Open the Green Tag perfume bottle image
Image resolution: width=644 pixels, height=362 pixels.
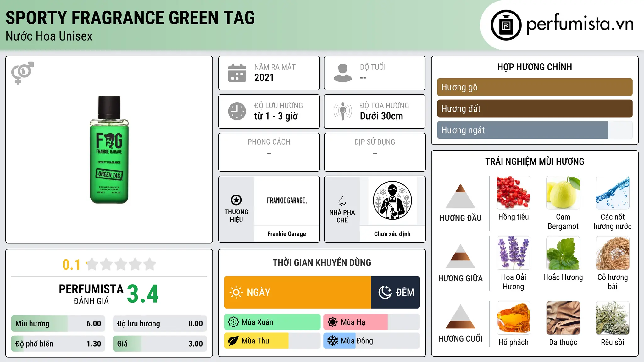click(109, 150)
